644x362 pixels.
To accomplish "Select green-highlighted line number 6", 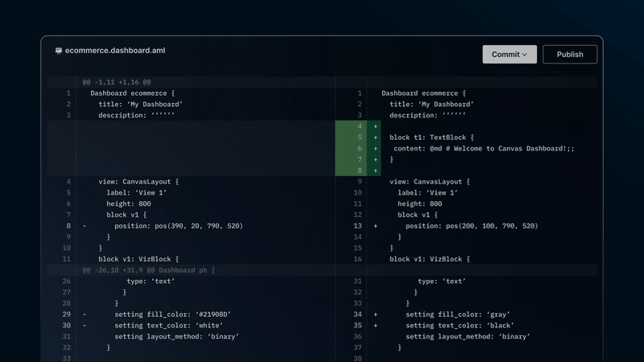I will 358,149.
